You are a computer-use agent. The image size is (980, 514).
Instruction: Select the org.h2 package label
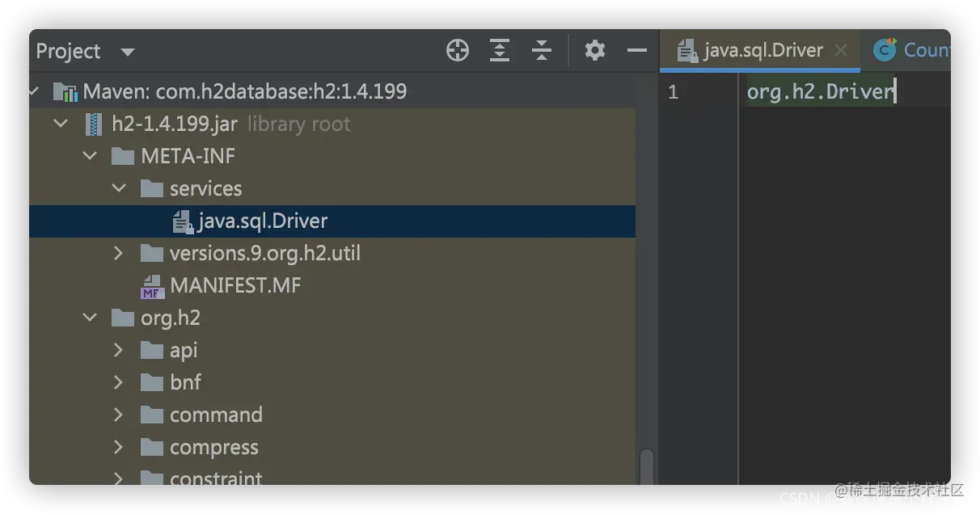coord(171,318)
